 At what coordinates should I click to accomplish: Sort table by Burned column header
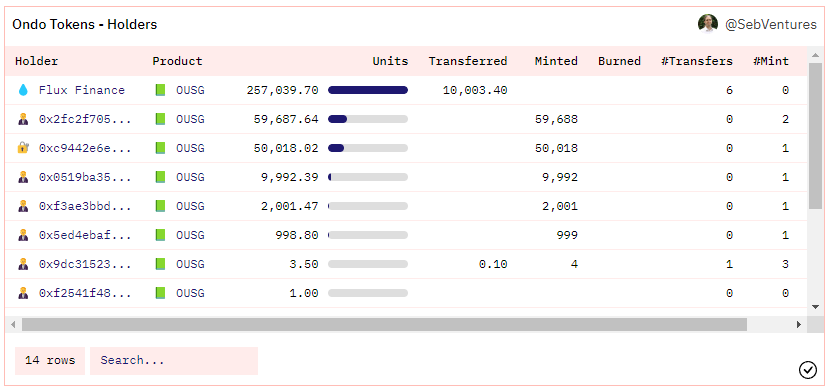tap(619, 61)
